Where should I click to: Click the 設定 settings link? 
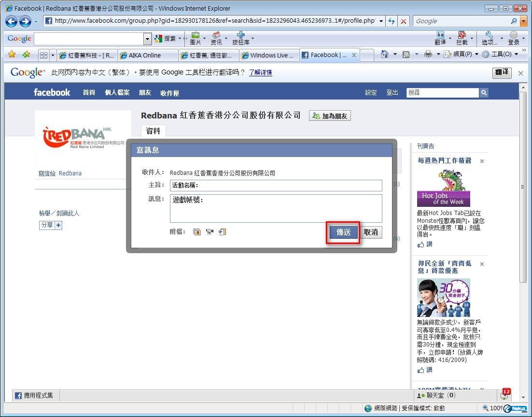[371, 92]
